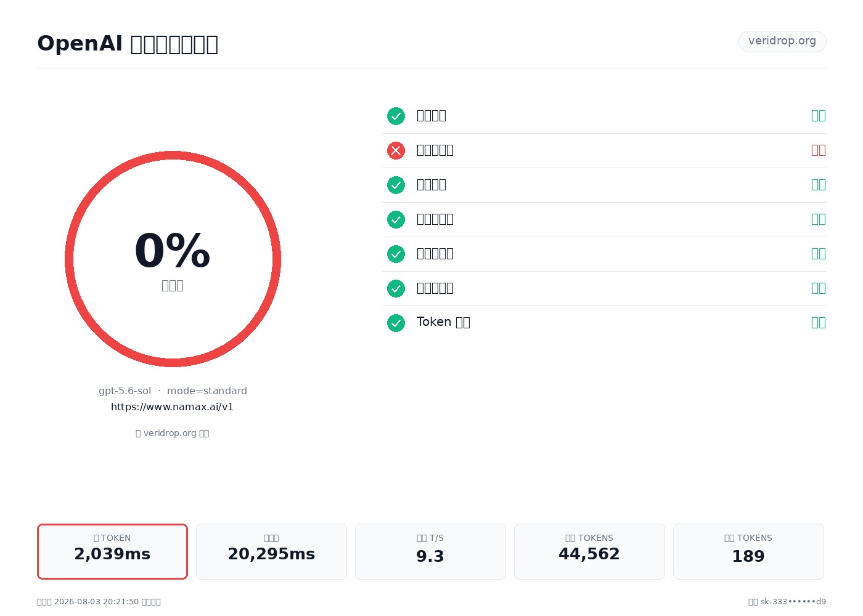Click the green check icon beside Token row
This screenshot has width=863, height=616.
tap(396, 323)
